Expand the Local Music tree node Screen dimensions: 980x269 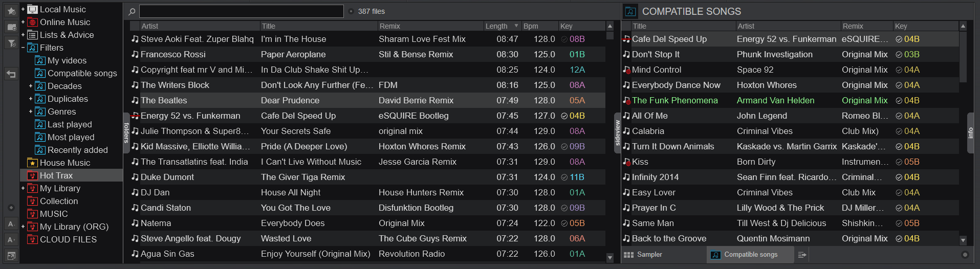(x=23, y=9)
